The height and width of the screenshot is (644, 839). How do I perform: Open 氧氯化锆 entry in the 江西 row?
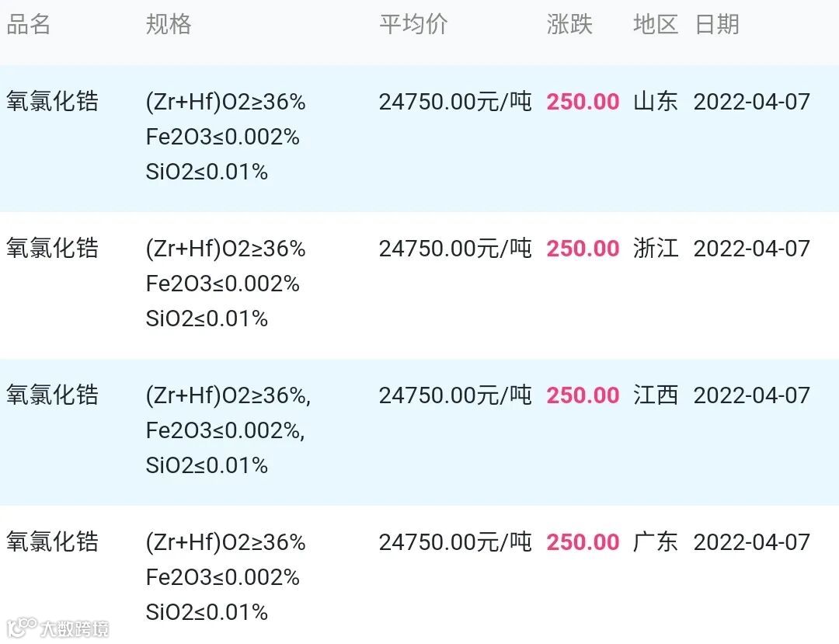pyautogui.click(x=53, y=395)
